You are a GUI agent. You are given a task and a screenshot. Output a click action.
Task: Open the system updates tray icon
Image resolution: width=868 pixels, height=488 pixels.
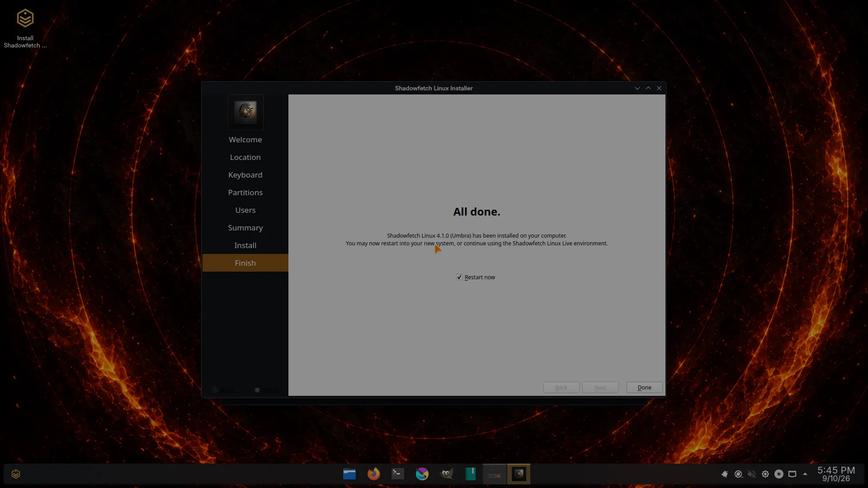coord(738,474)
